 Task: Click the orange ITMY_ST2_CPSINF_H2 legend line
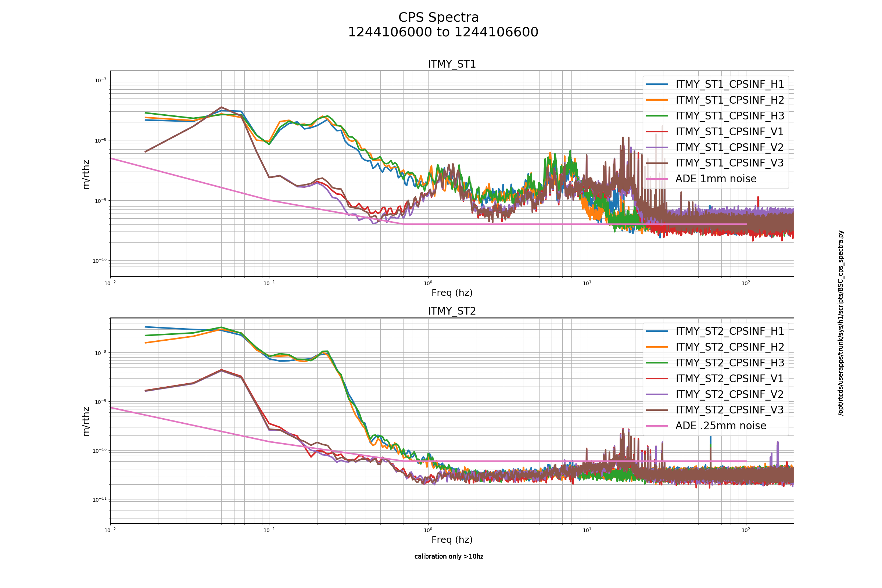tap(657, 347)
